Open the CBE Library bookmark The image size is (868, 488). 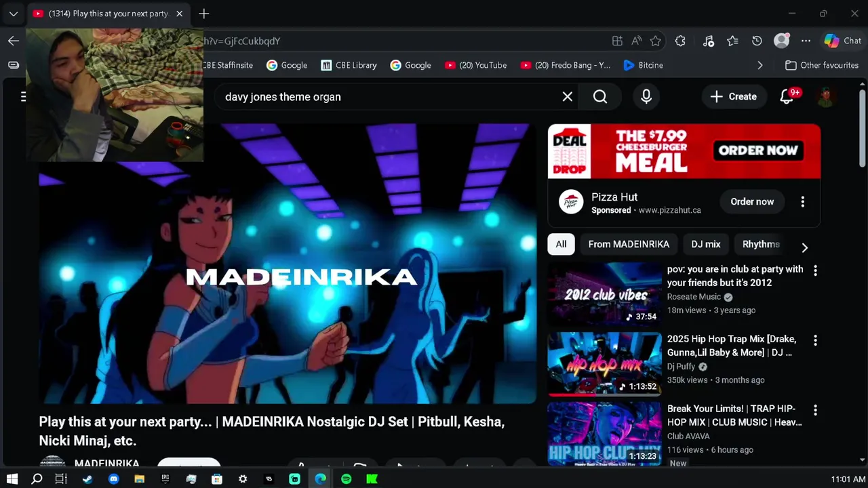pos(349,65)
